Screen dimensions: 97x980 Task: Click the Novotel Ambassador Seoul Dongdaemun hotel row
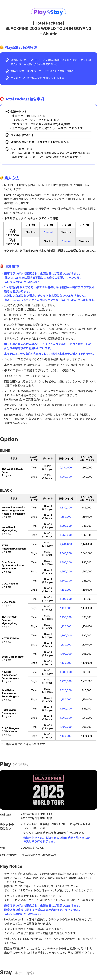click(x=48, y=512)
